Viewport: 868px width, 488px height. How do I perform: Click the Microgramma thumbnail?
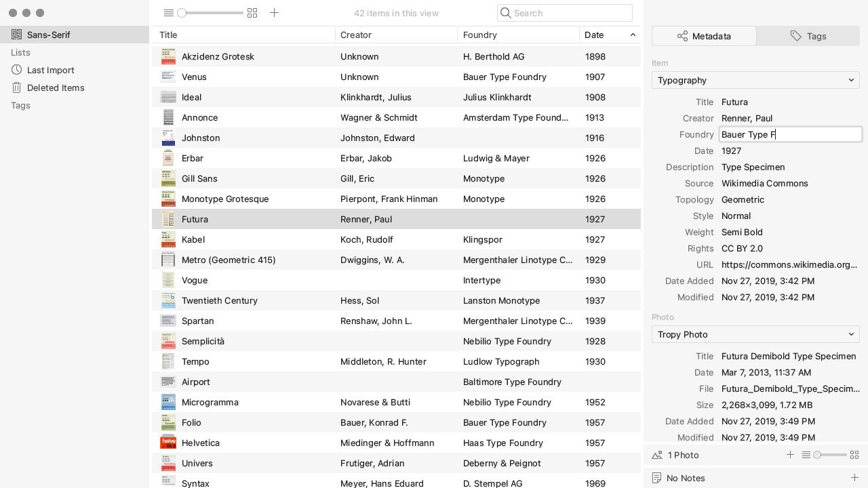(x=167, y=402)
